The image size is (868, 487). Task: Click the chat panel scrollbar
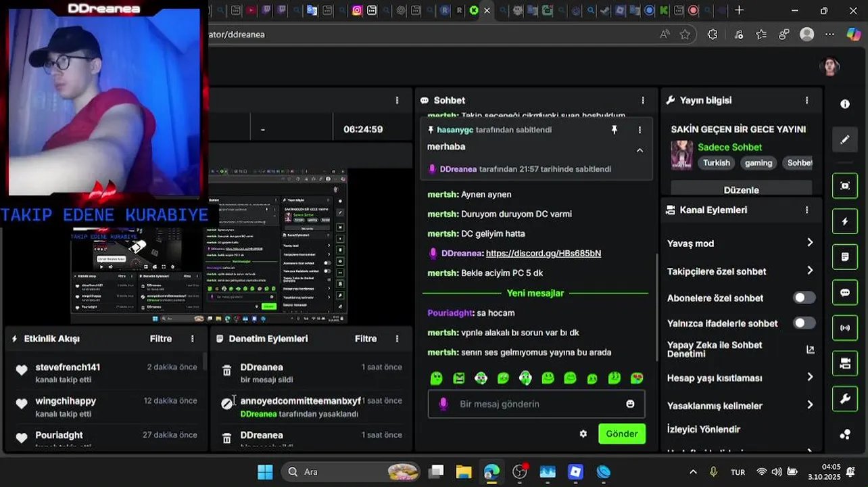656,308
